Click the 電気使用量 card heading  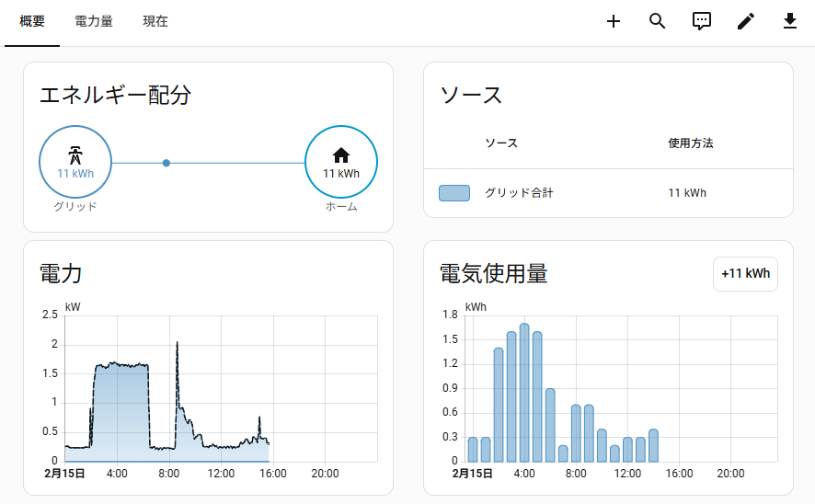(494, 274)
